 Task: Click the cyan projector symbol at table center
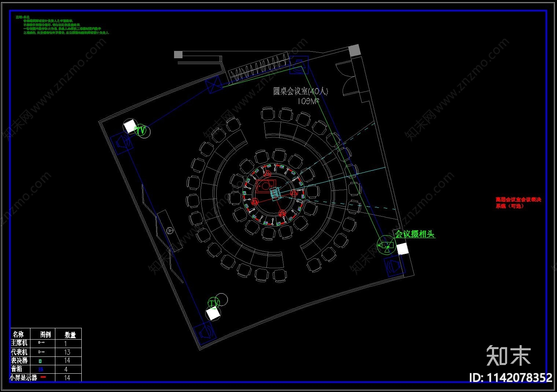276,193
